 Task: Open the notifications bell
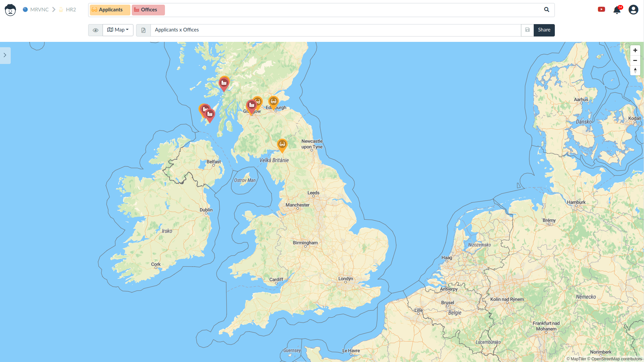(x=617, y=10)
